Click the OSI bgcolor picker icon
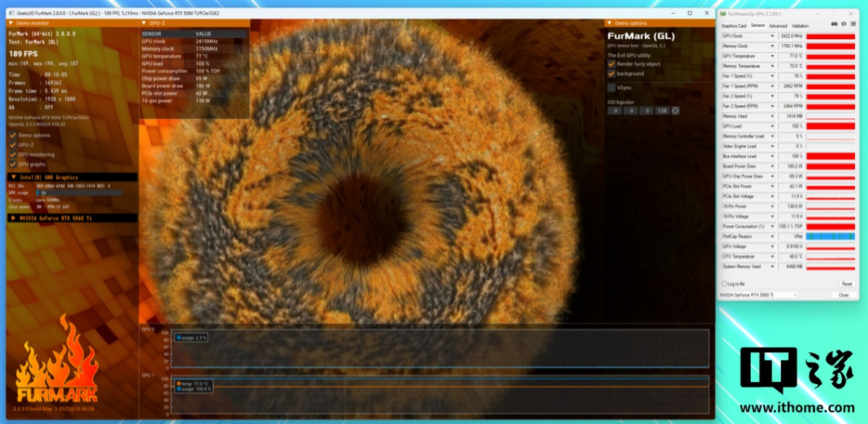 click(675, 111)
